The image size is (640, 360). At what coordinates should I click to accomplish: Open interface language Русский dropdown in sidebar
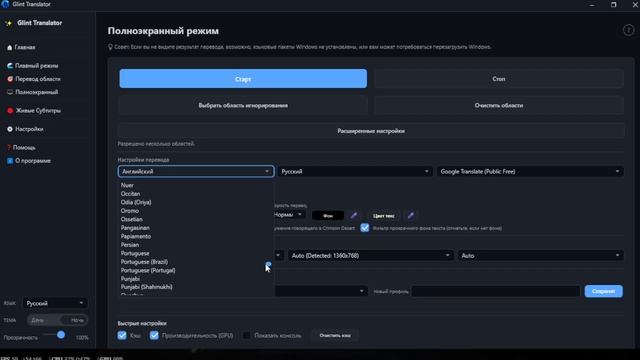coord(55,303)
